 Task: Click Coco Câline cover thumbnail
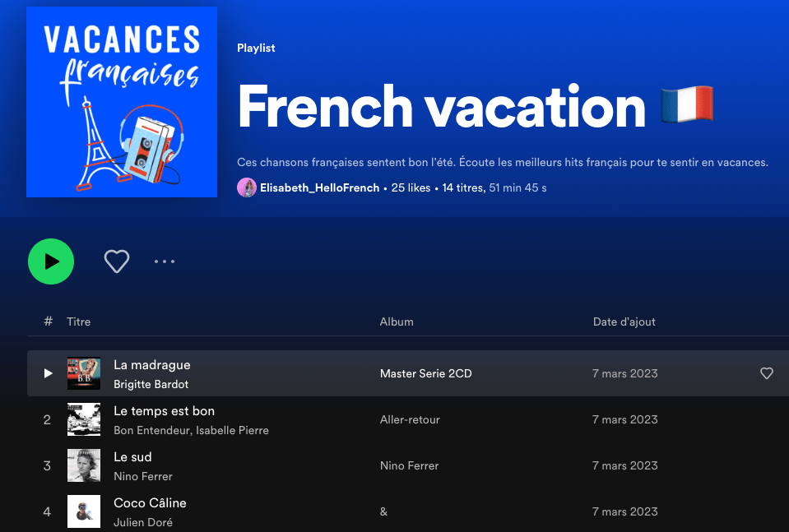pos(84,511)
